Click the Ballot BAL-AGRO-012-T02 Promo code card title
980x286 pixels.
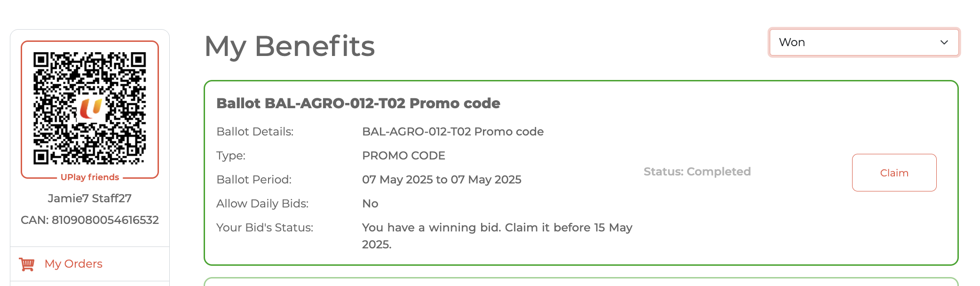358,103
